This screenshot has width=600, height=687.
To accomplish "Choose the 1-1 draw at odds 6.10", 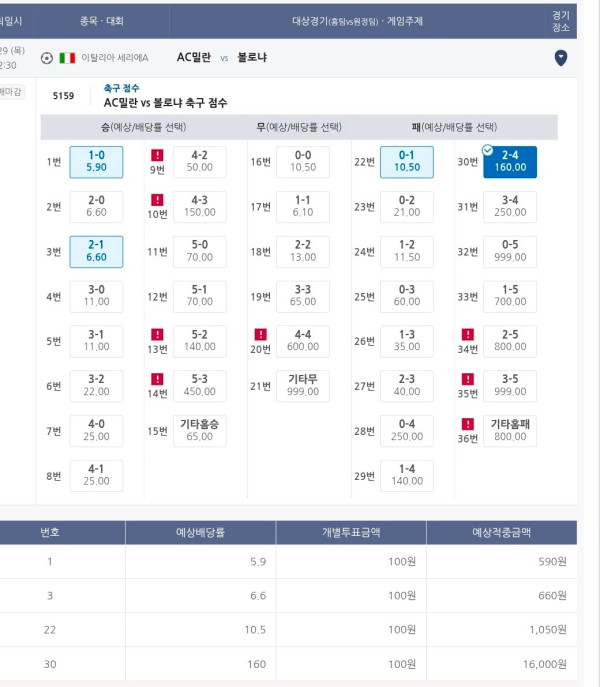I will point(303,207).
